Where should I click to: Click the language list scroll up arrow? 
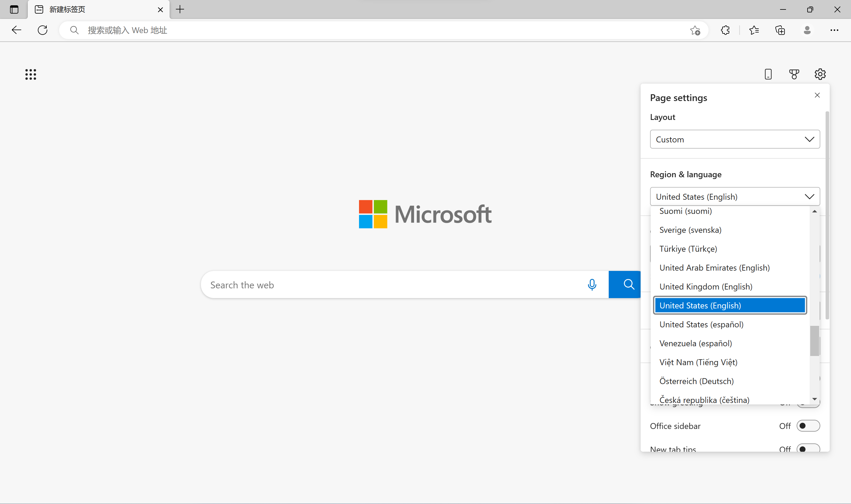click(x=815, y=211)
